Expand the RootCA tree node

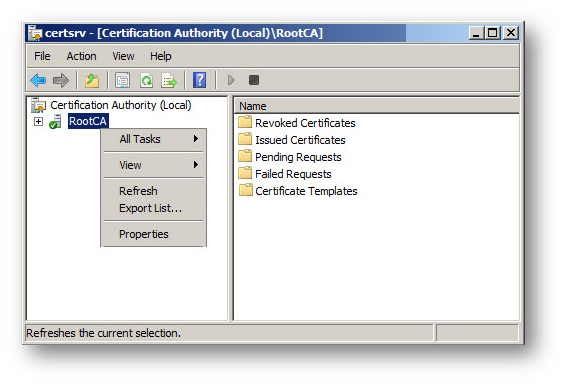pyautogui.click(x=38, y=122)
